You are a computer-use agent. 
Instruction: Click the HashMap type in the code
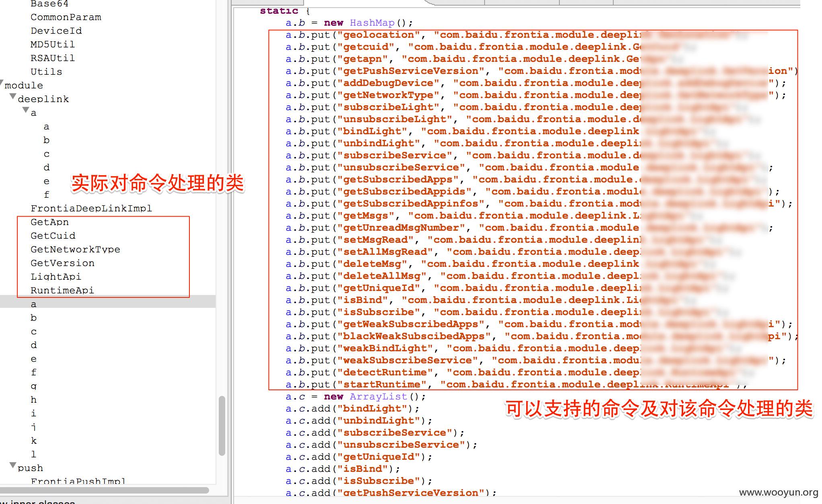[372, 23]
